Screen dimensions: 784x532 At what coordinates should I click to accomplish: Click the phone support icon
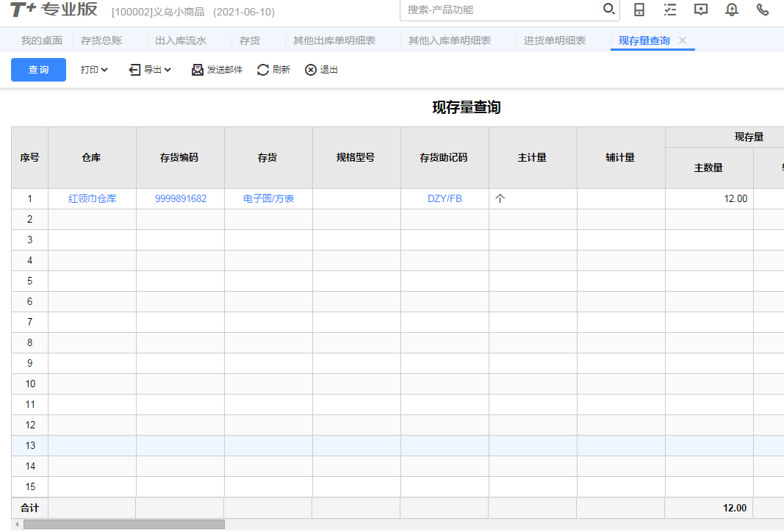[763, 10]
